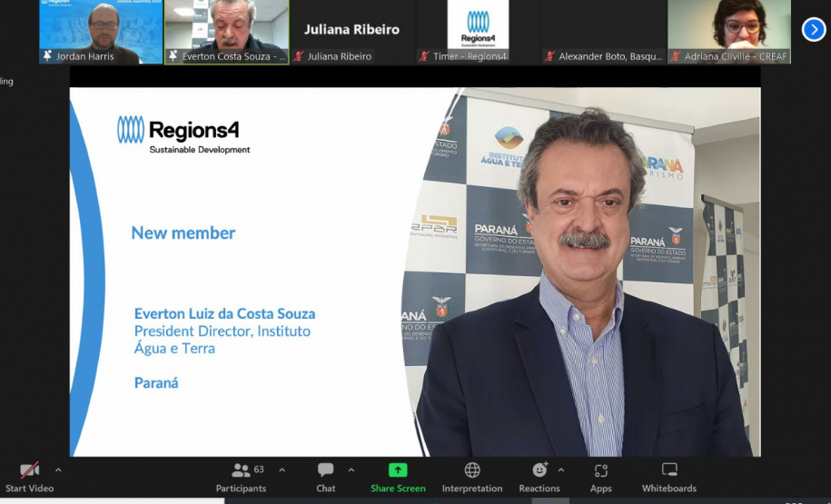831x504 pixels.
Task: Click the shared New member slide area
Action: [x=245, y=272]
